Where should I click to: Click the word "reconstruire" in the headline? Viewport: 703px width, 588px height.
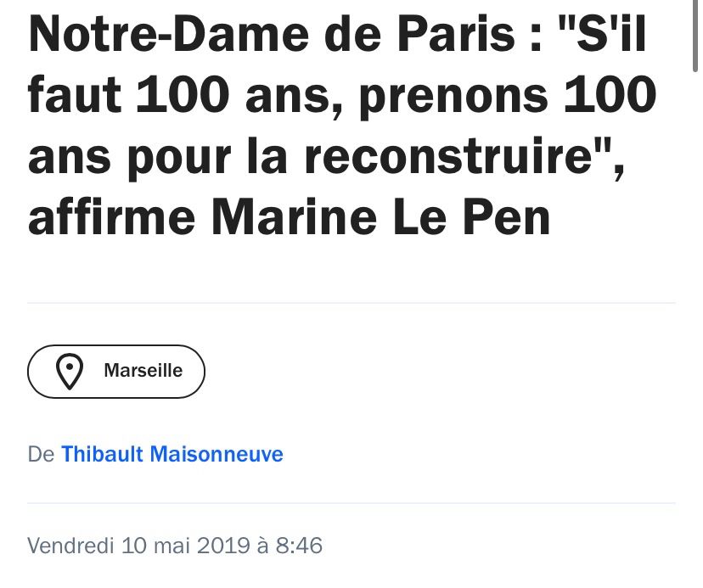(x=448, y=156)
